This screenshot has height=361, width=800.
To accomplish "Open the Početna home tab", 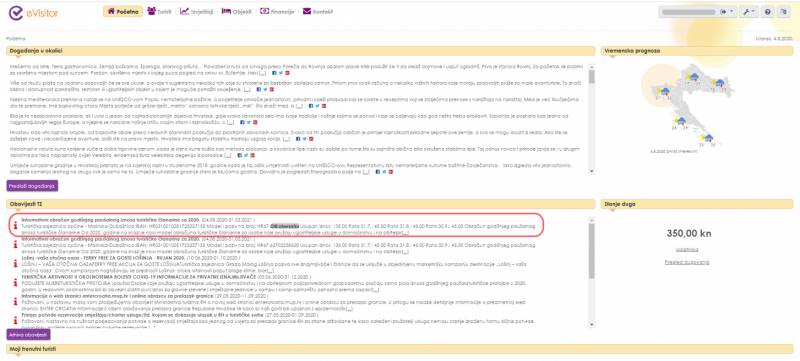I will tap(123, 11).
